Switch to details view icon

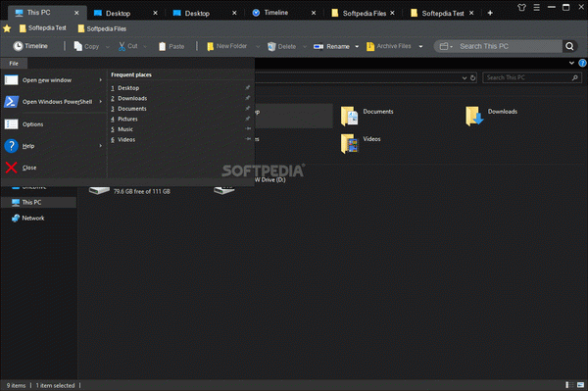(569, 385)
